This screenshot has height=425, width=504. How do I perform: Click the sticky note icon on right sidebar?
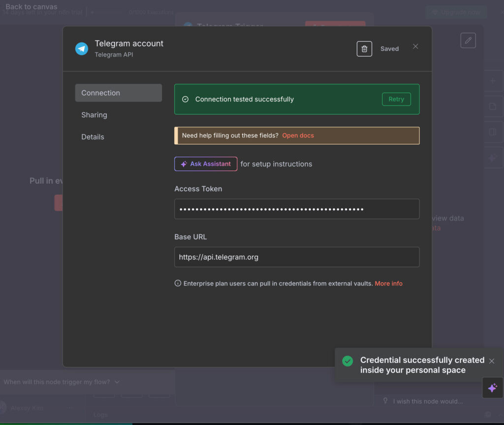tap(493, 106)
